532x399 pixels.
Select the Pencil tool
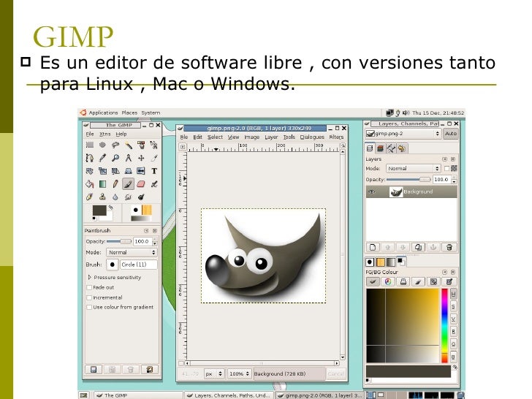(115, 184)
